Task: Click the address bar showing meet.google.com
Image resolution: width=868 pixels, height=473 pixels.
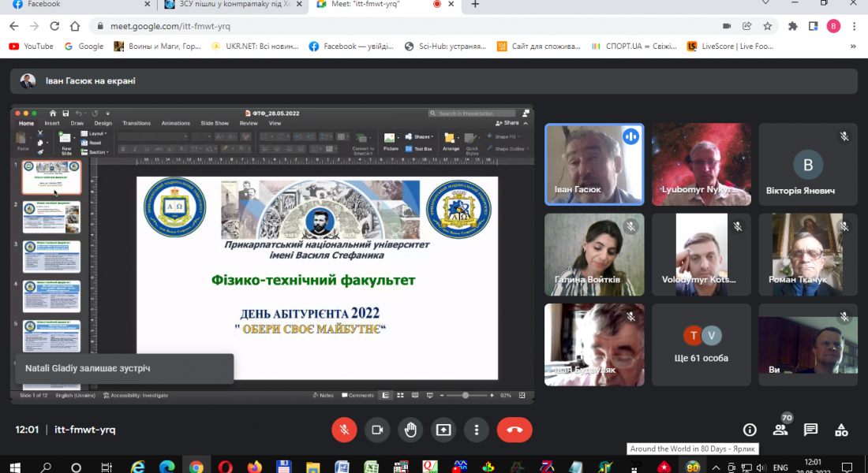Action: click(x=395, y=26)
